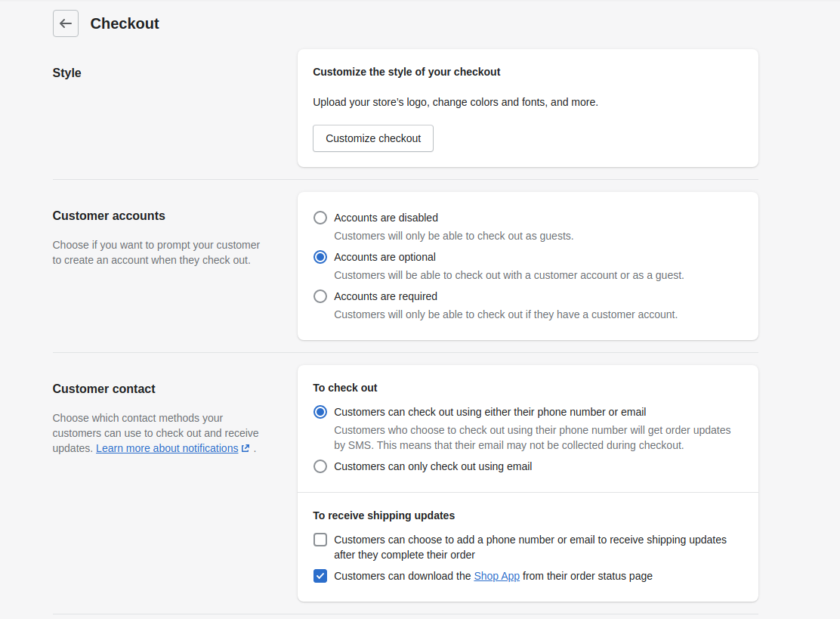The height and width of the screenshot is (619, 840).
Task: Click the Checkout page title
Action: pyautogui.click(x=125, y=23)
